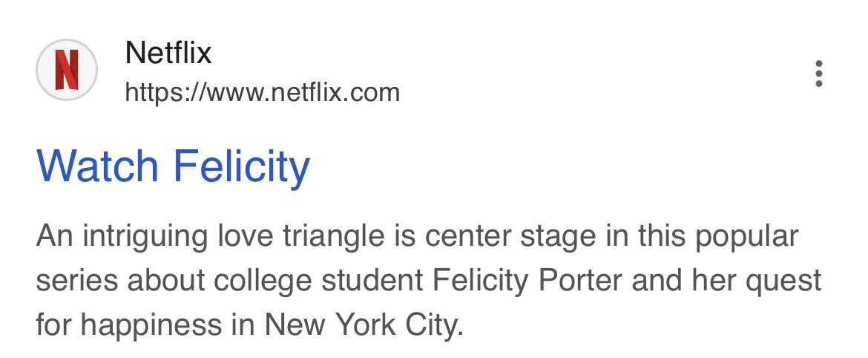Click 'An intriguing' at snippet start
The image size is (868, 358).
[x=122, y=237]
